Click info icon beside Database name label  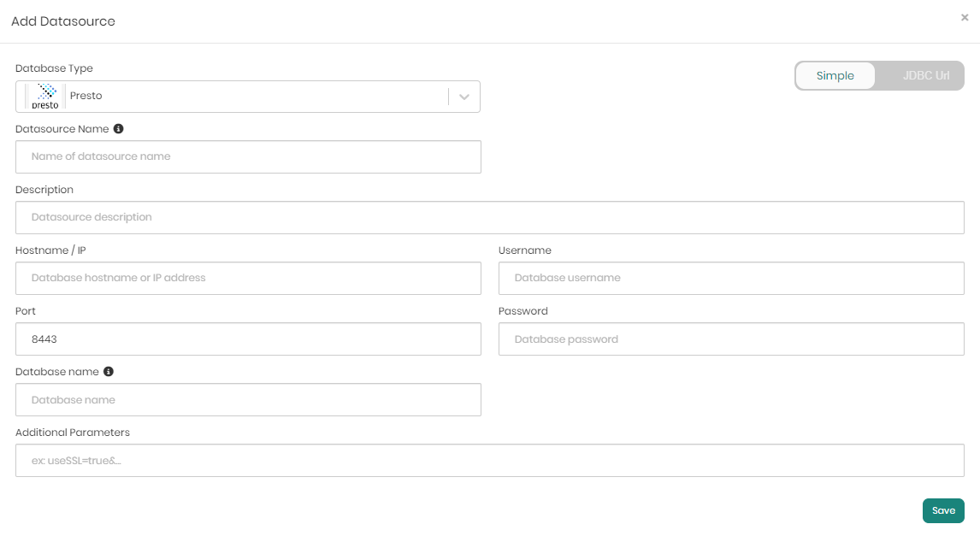tap(109, 372)
